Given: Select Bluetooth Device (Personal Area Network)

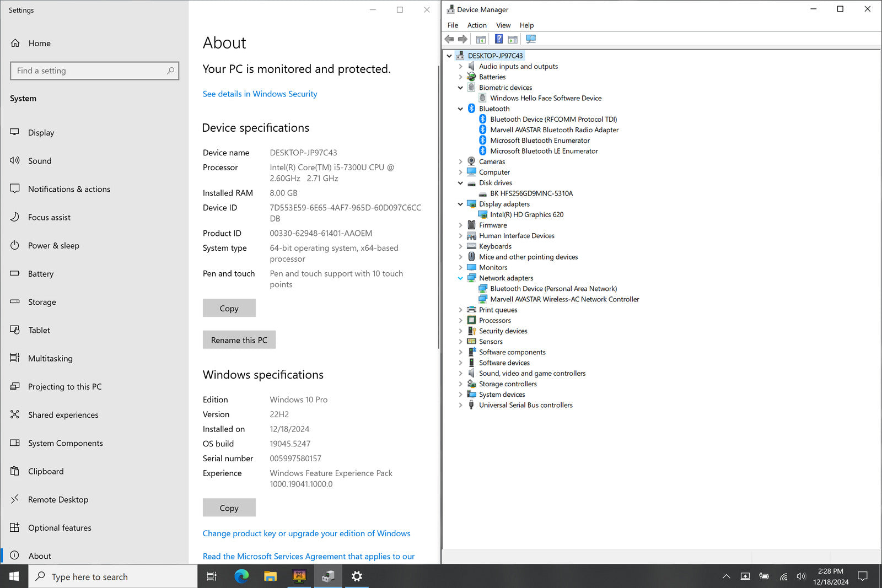Looking at the screenshot, I should (x=553, y=289).
